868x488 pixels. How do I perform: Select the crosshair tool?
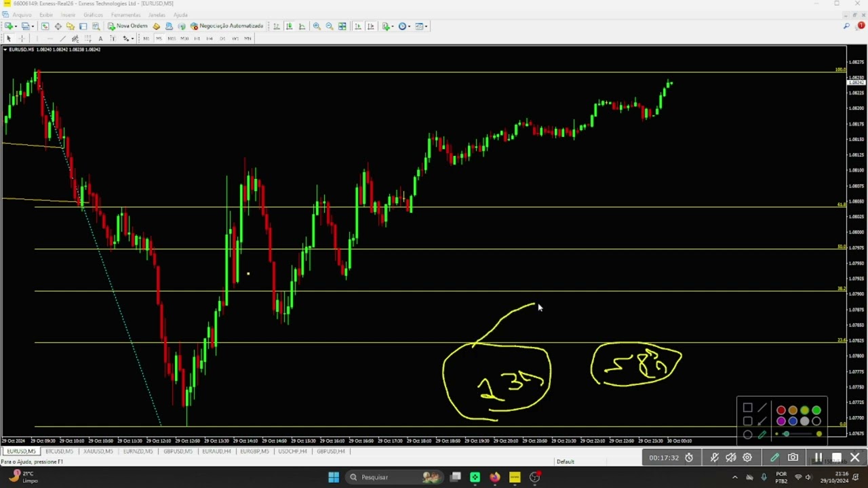(22, 38)
